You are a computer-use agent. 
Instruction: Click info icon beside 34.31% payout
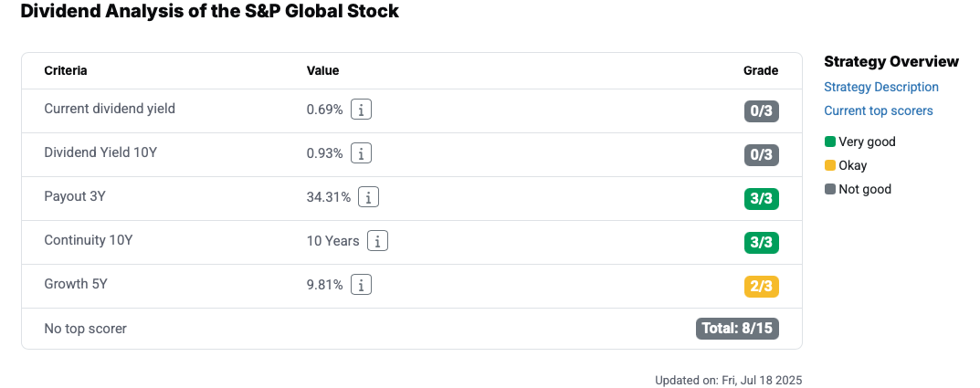369,197
